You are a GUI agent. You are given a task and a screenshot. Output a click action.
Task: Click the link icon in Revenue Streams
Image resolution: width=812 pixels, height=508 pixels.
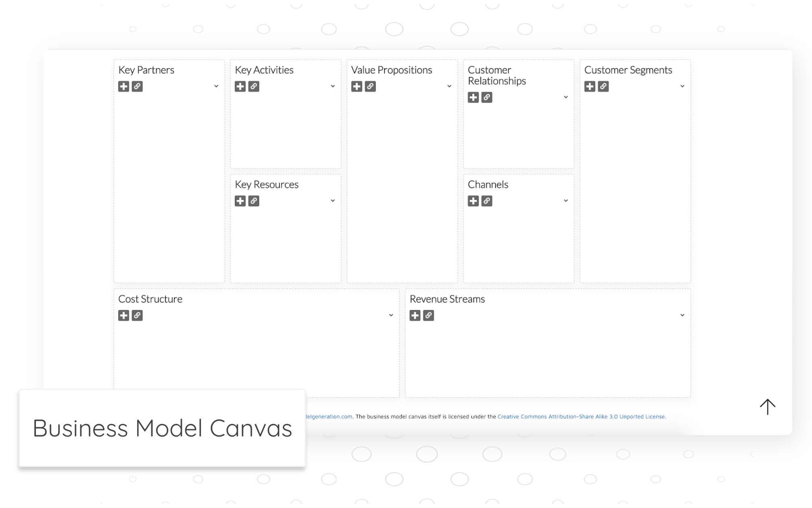click(x=429, y=315)
